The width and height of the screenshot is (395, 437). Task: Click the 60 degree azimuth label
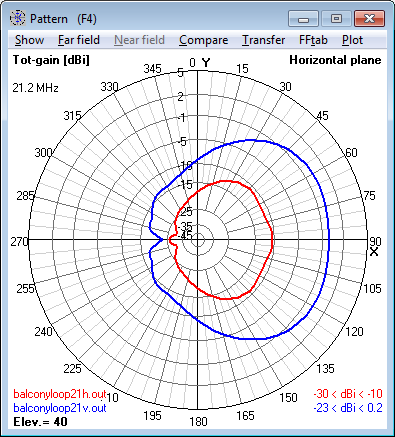351,153
